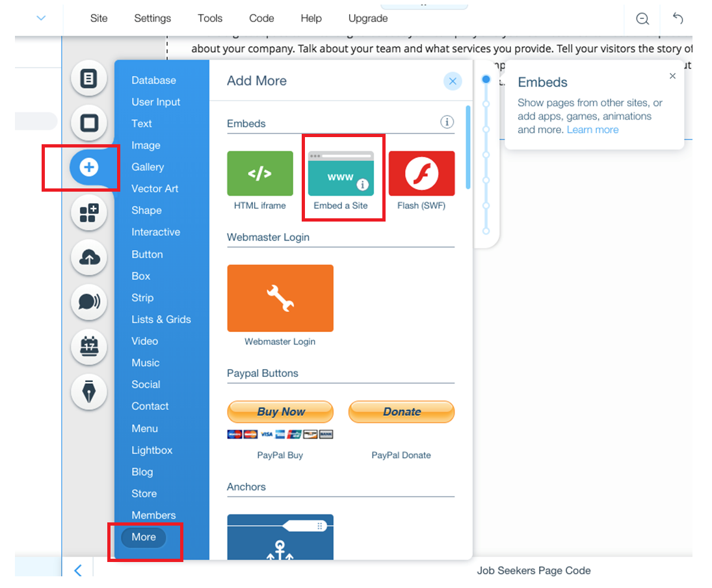The height and width of the screenshot is (588, 712).
Task: Select the Vector Art category
Action: [155, 188]
